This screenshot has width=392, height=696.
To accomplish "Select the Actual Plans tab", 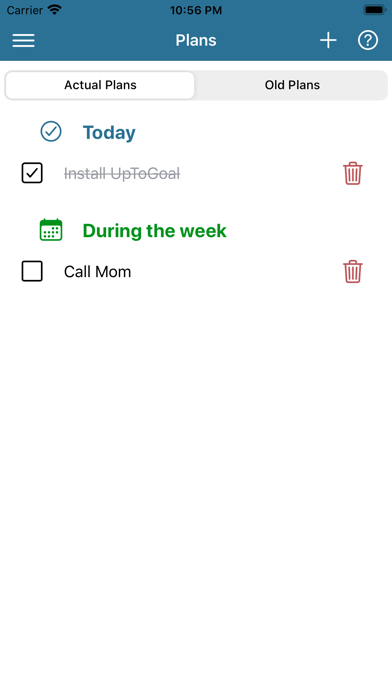I will (x=100, y=85).
